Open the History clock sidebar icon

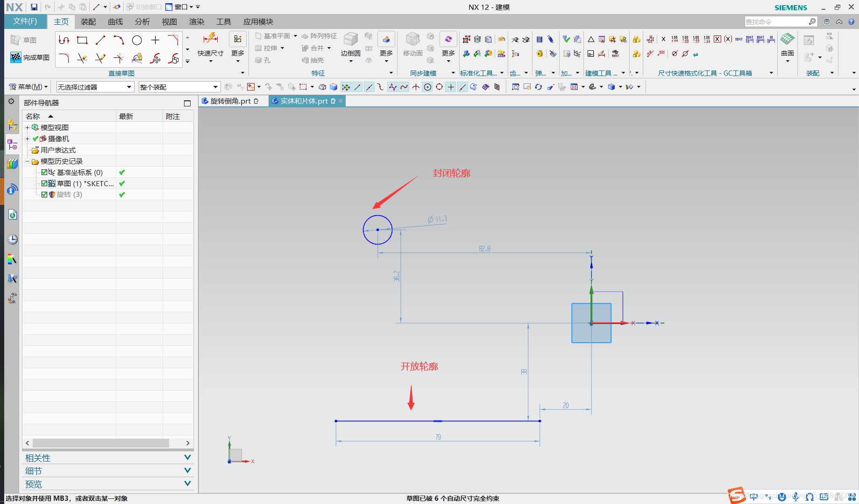(12, 239)
